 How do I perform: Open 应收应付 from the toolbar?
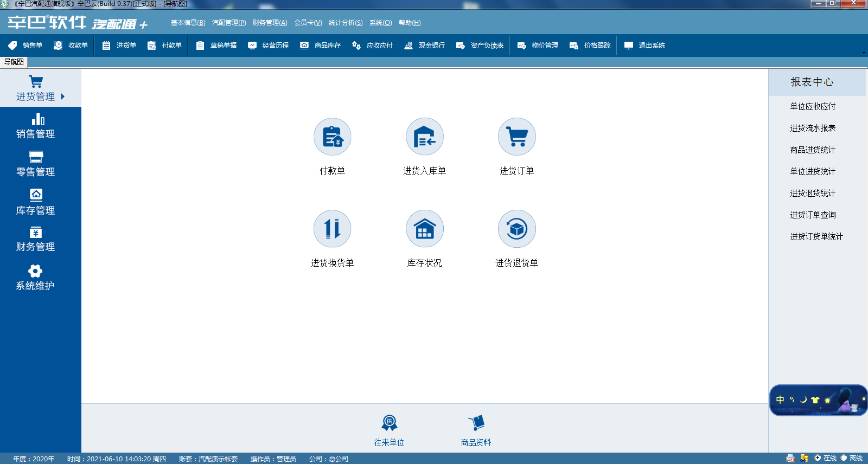[x=373, y=46]
